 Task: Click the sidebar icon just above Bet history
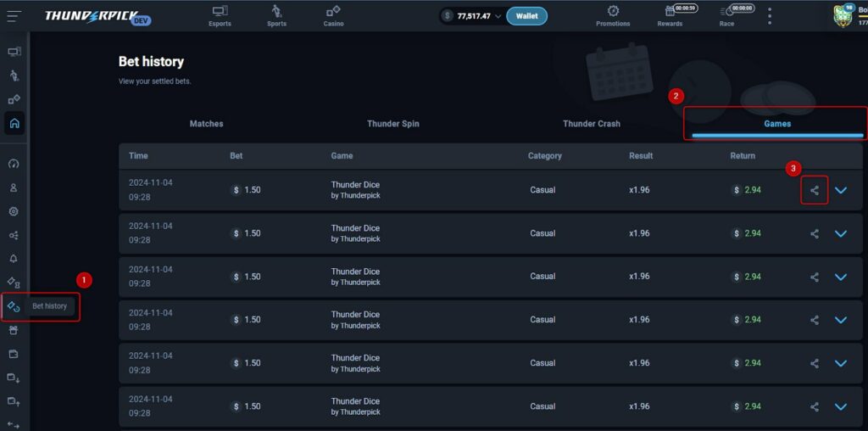[x=14, y=283]
